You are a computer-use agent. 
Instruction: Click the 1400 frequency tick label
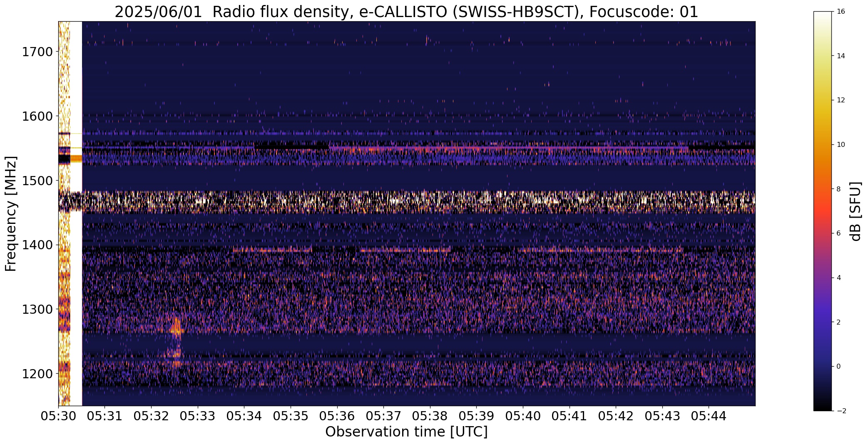[37, 245]
